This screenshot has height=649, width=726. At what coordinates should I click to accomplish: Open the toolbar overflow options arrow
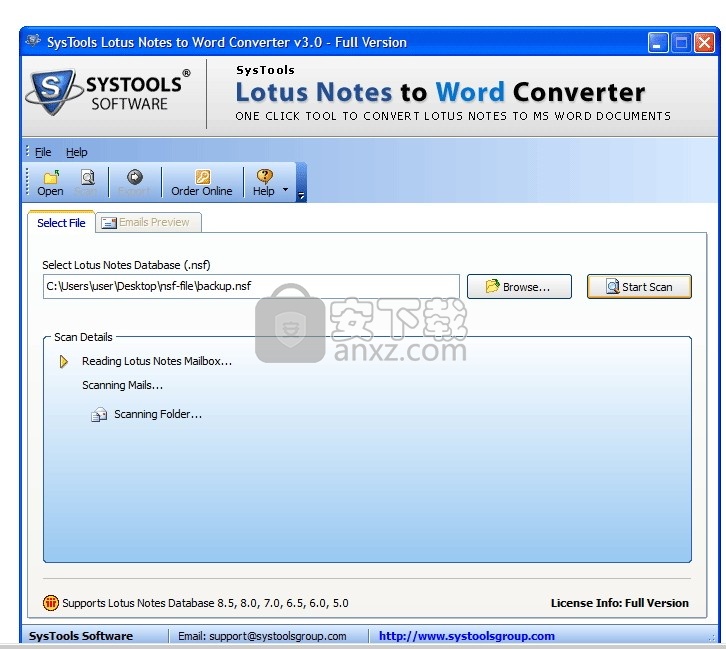301,196
